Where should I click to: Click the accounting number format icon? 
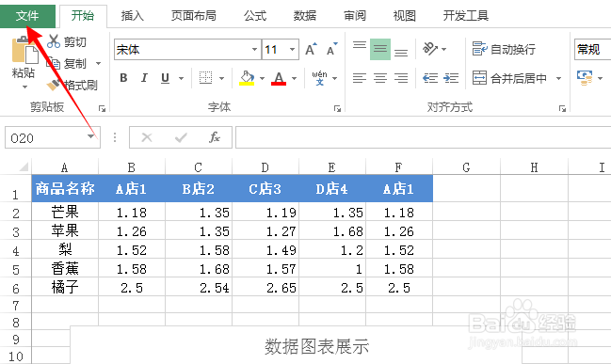pos(585,78)
